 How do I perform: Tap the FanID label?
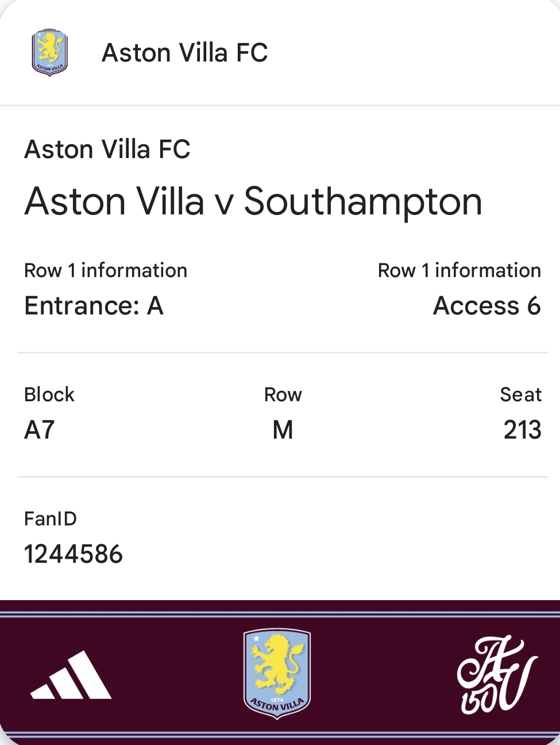coord(51,519)
